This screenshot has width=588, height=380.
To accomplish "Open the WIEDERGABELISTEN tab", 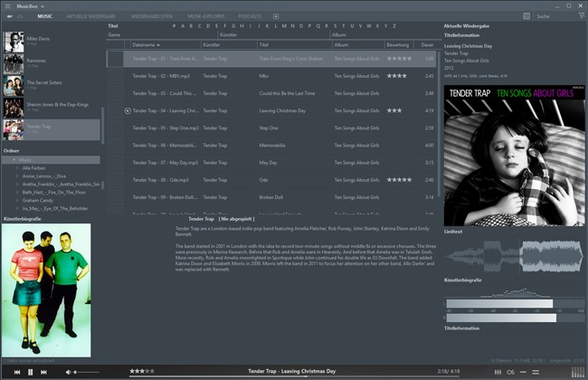I will (x=151, y=16).
